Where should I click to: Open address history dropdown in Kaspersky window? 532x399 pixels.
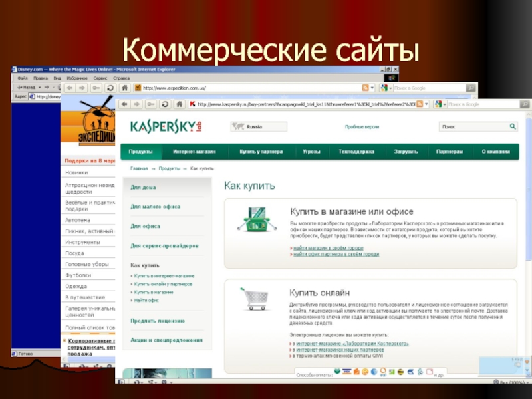coord(426,104)
